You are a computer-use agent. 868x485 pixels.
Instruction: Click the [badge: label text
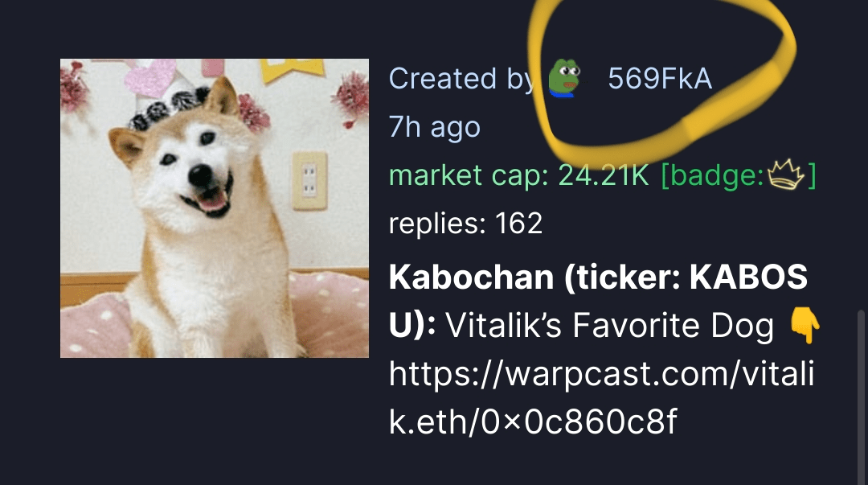(712, 175)
